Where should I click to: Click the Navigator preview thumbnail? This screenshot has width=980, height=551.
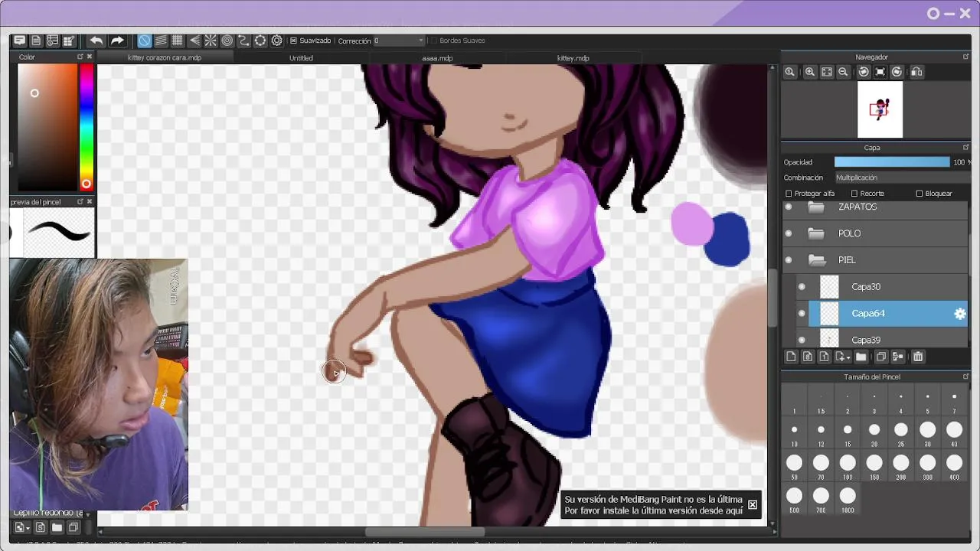coord(880,109)
